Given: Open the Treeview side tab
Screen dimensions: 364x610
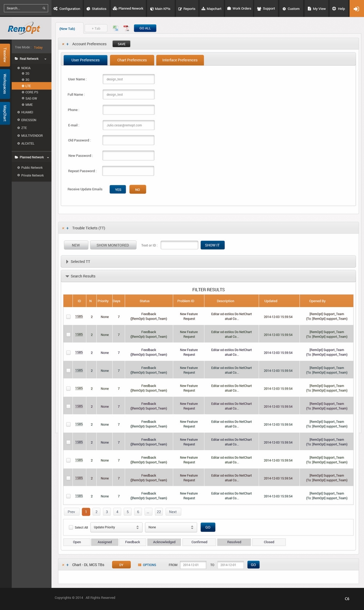Looking at the screenshot, I should pyautogui.click(x=5, y=54).
